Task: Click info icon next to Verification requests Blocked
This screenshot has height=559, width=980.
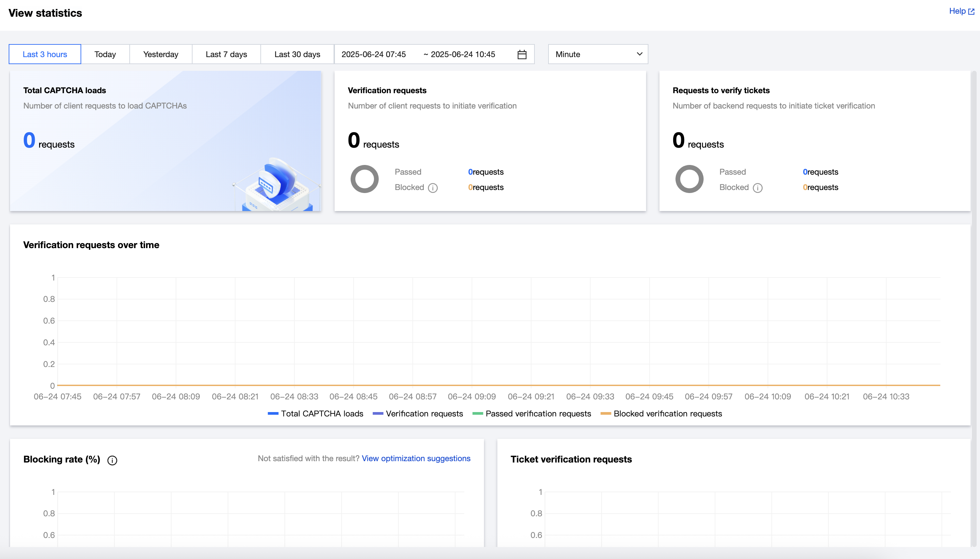Action: (433, 188)
